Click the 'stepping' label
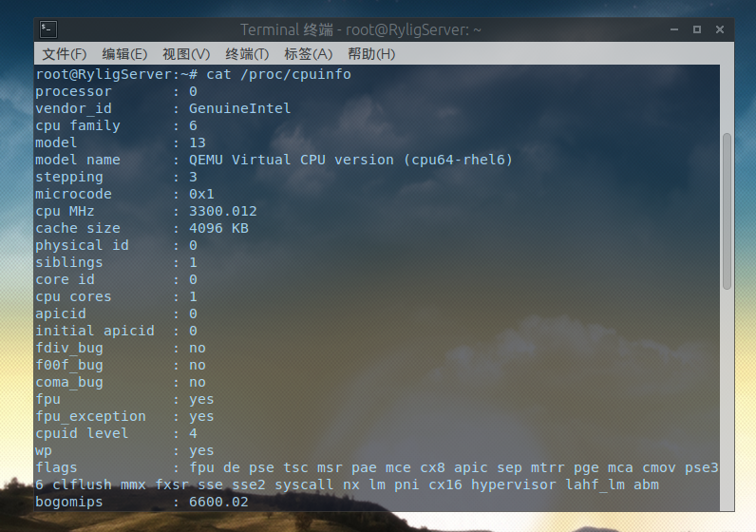The image size is (756, 532). coord(69,178)
